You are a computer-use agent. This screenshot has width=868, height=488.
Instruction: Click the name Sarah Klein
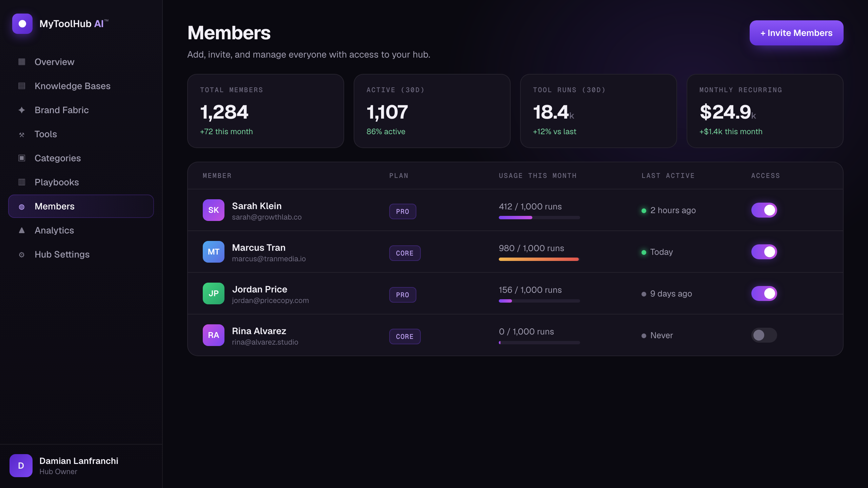click(x=257, y=206)
